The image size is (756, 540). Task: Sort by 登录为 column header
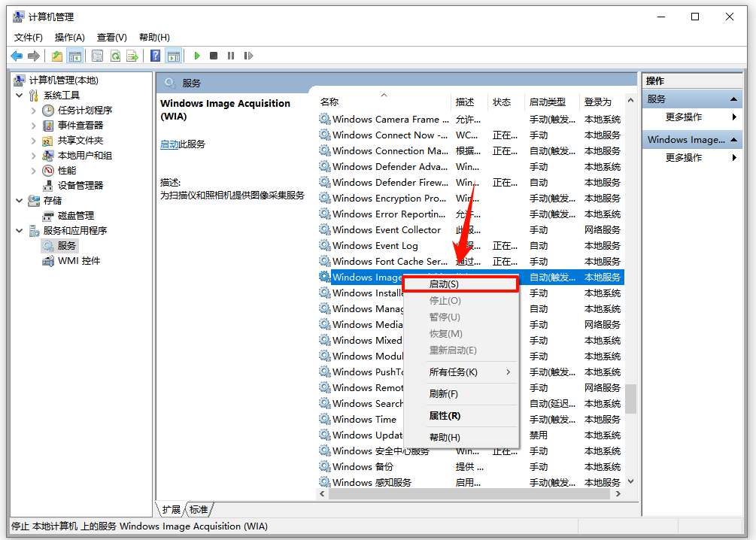tap(601, 102)
